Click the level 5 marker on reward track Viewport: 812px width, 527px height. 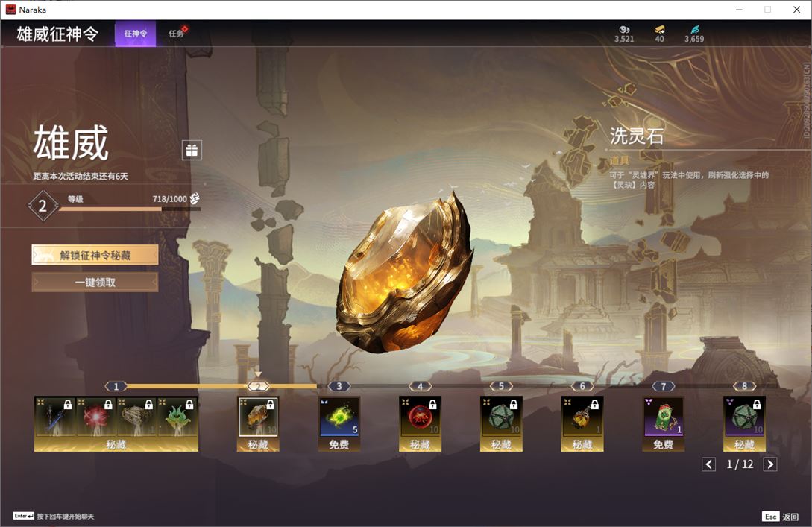coord(501,386)
